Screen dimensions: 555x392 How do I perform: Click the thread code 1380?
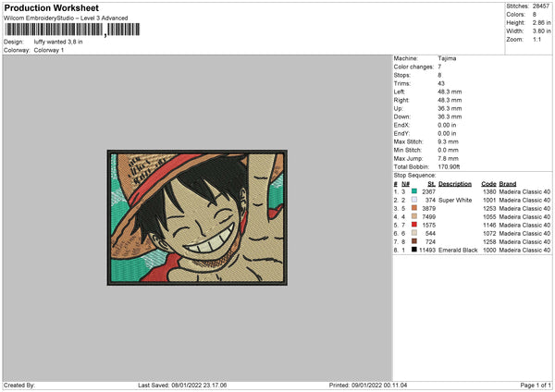tap(489, 191)
